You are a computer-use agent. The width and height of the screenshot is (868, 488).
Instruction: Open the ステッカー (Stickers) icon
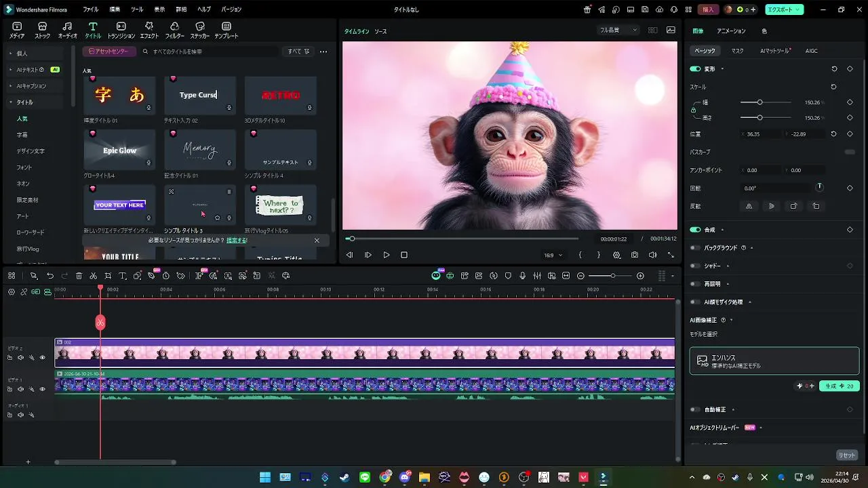pos(199,30)
